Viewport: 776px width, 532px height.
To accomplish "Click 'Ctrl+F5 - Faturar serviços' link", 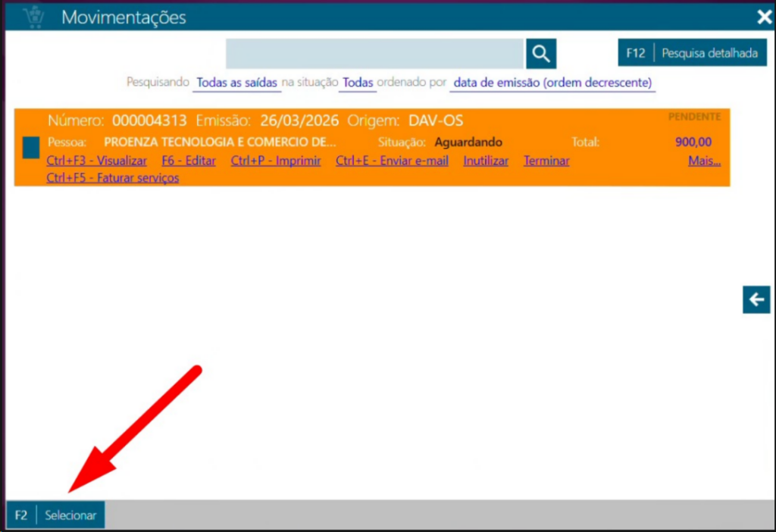I will [x=112, y=178].
